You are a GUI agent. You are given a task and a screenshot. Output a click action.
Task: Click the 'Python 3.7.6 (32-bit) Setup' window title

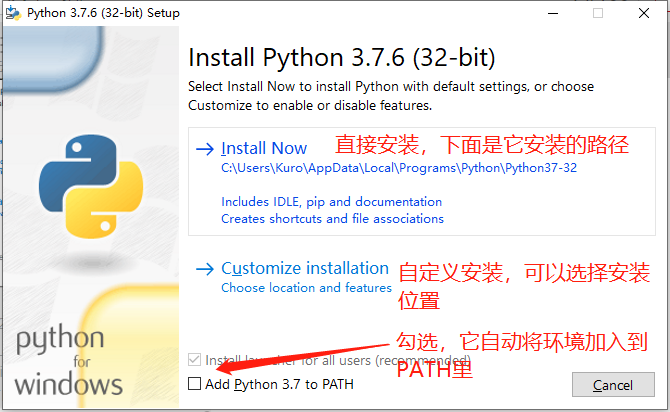(103, 13)
